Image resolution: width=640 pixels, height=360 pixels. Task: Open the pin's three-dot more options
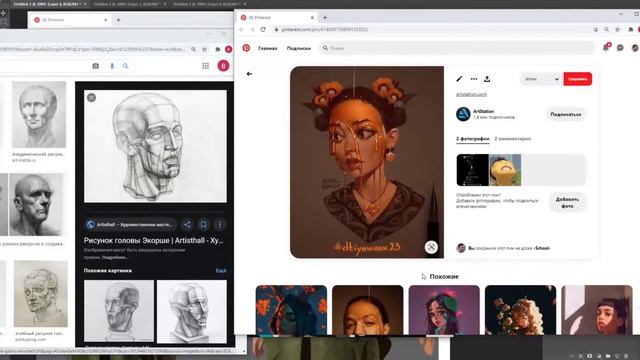(x=473, y=79)
